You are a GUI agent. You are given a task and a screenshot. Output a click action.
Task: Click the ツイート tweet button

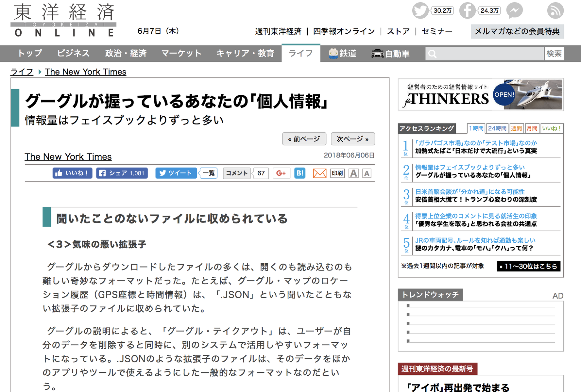tap(176, 173)
